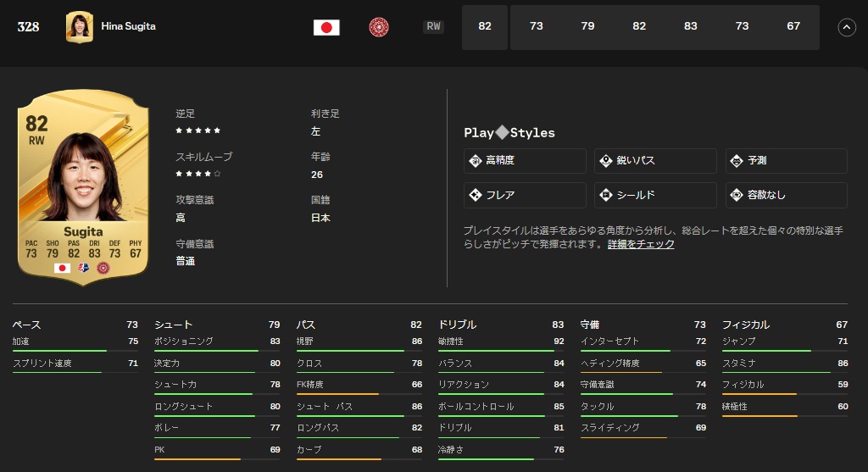Viewport: 868px width, 472px height.
Task: Collapse the Hina Sugita row chevron
Action: (x=847, y=27)
